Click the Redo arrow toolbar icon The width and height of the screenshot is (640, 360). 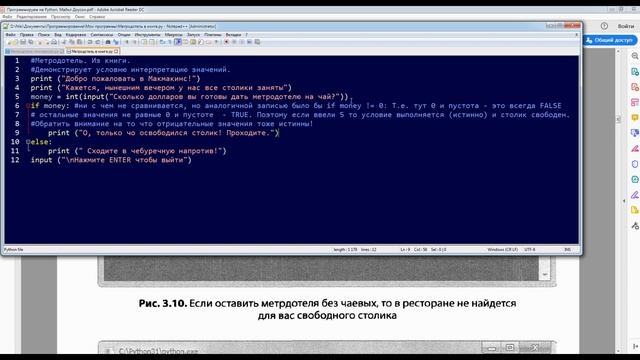(97, 42)
